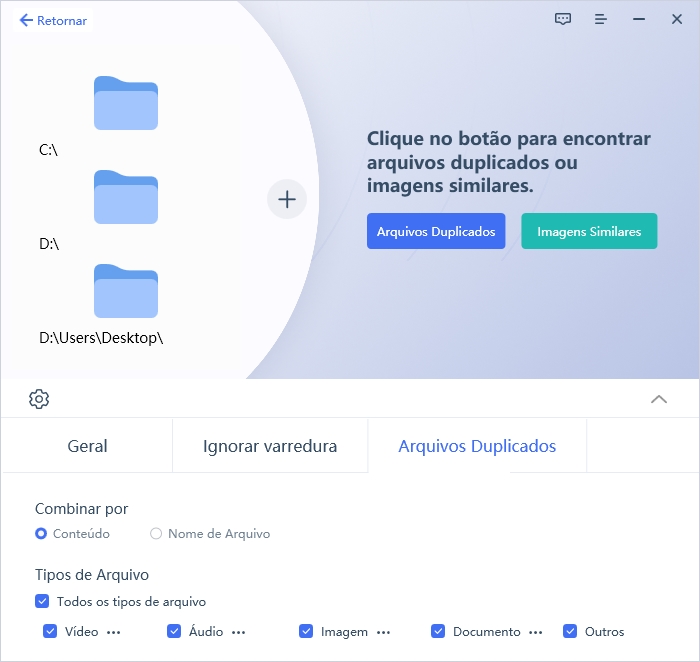700x662 pixels.
Task: Choose the Conteúdo radio option
Action: coord(41,533)
